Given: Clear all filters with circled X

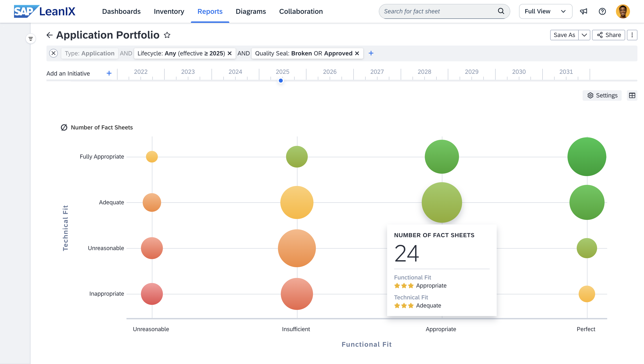Looking at the screenshot, I should click(53, 53).
